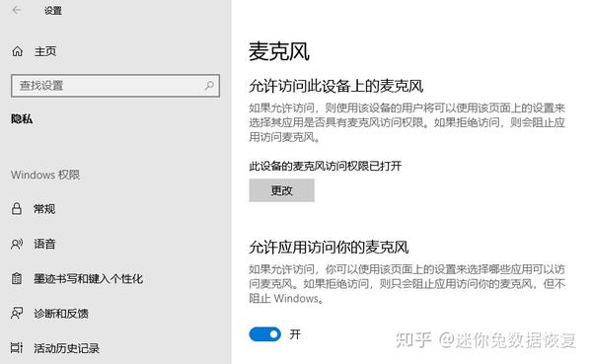Image resolution: width=592 pixels, height=364 pixels.
Task: Click the 更改 button
Action: point(281,190)
